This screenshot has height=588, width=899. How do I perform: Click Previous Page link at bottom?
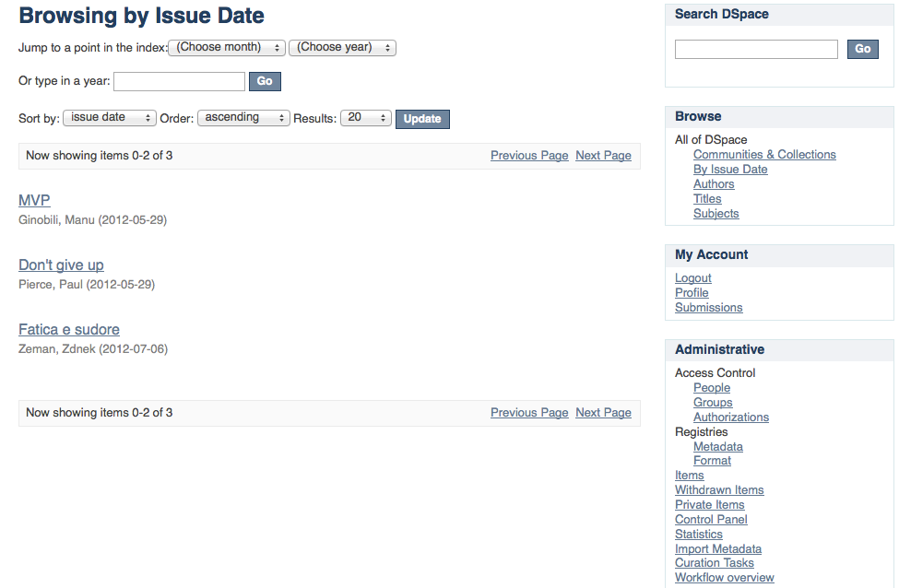tap(529, 413)
